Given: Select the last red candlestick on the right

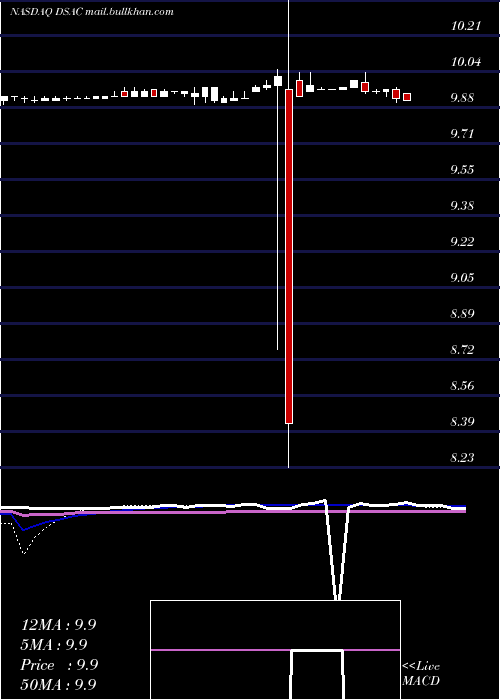Looking at the screenshot, I should [x=407, y=97].
